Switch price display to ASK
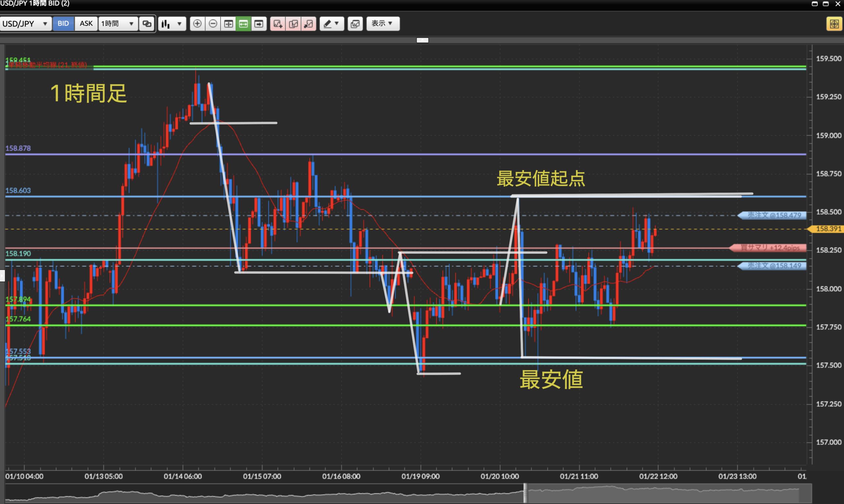 pyautogui.click(x=86, y=23)
